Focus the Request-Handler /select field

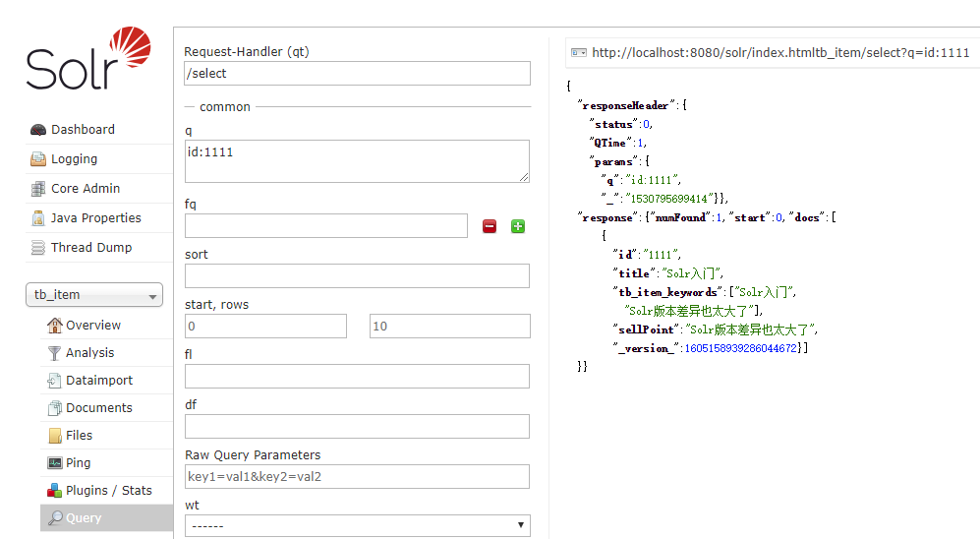(358, 73)
